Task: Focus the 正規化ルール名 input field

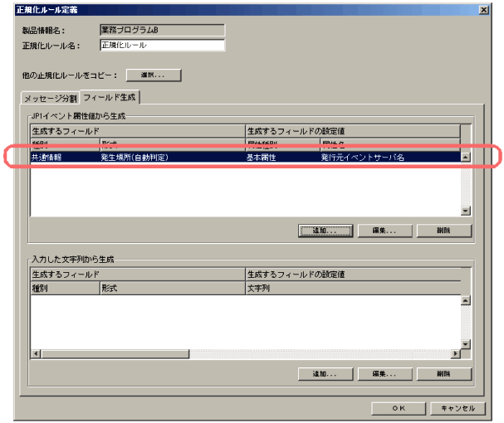Action: point(162,45)
